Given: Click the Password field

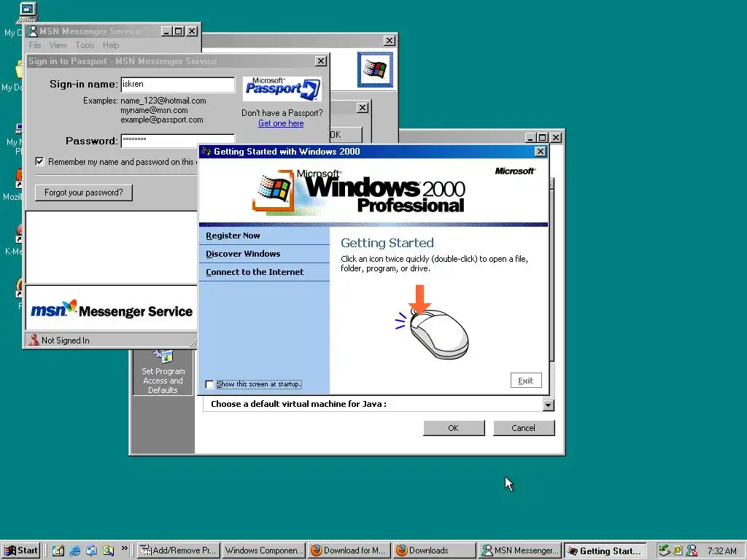Looking at the screenshot, I should [x=178, y=139].
